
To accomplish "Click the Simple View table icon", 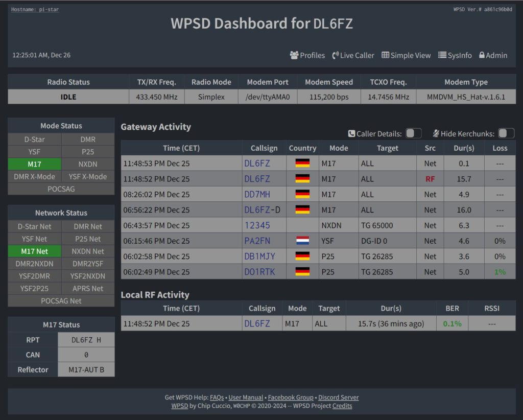I will (386, 55).
